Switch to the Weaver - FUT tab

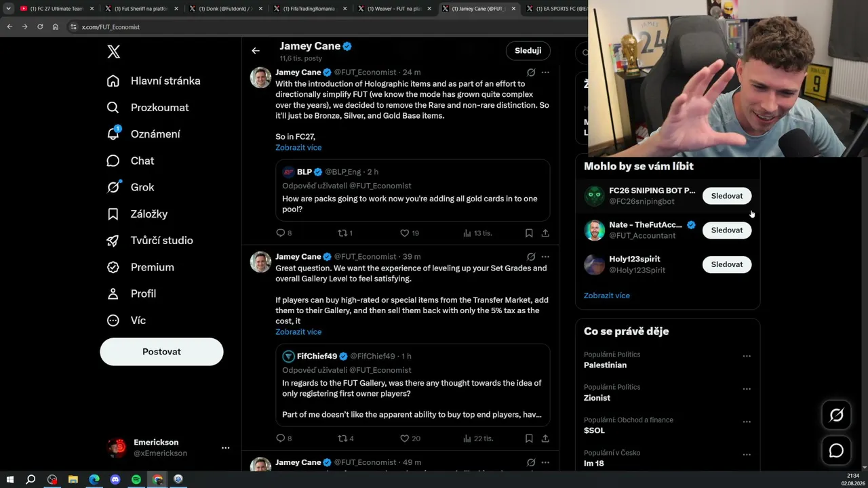(x=393, y=9)
